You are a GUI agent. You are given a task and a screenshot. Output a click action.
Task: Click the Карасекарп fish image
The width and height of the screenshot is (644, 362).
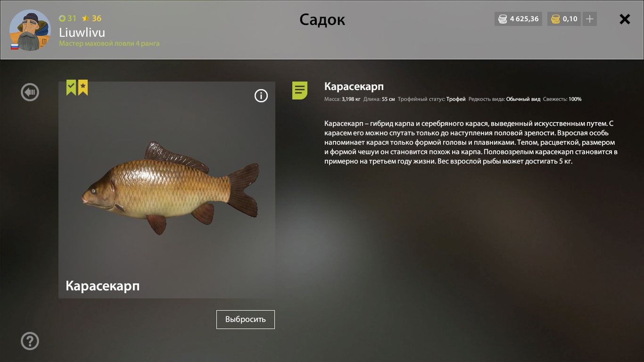[x=170, y=188]
